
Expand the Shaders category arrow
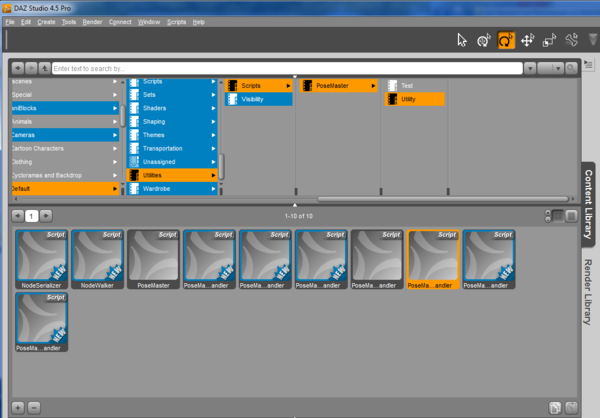click(213, 108)
